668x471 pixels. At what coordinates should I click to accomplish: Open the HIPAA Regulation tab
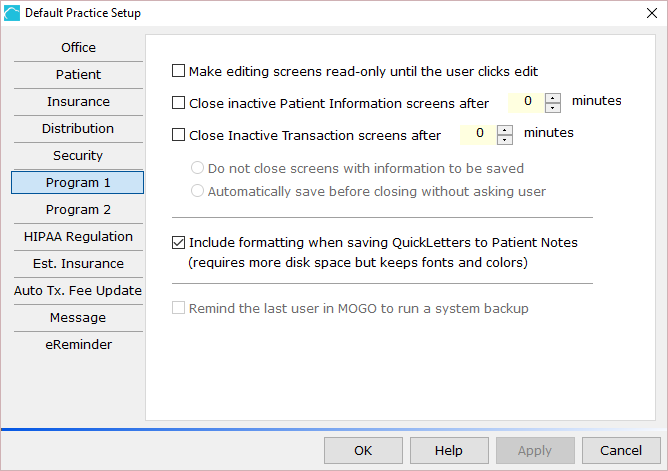click(x=78, y=236)
